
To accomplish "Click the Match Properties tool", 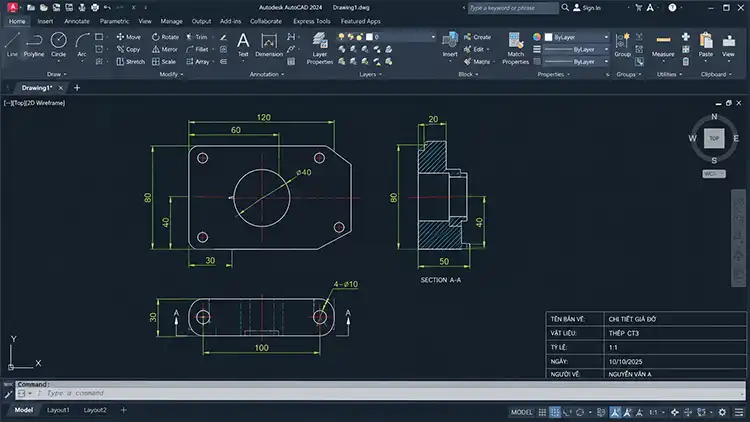I will (515, 48).
